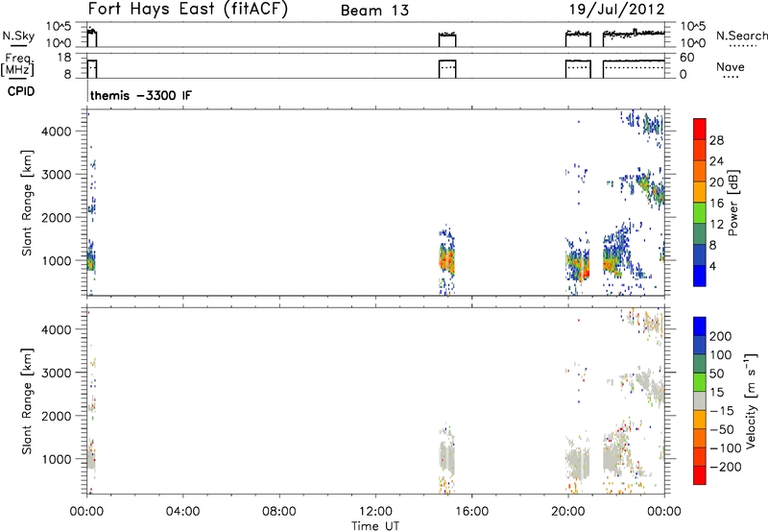
Task: Click the 'Time UT' axis title
Action: pos(375,526)
